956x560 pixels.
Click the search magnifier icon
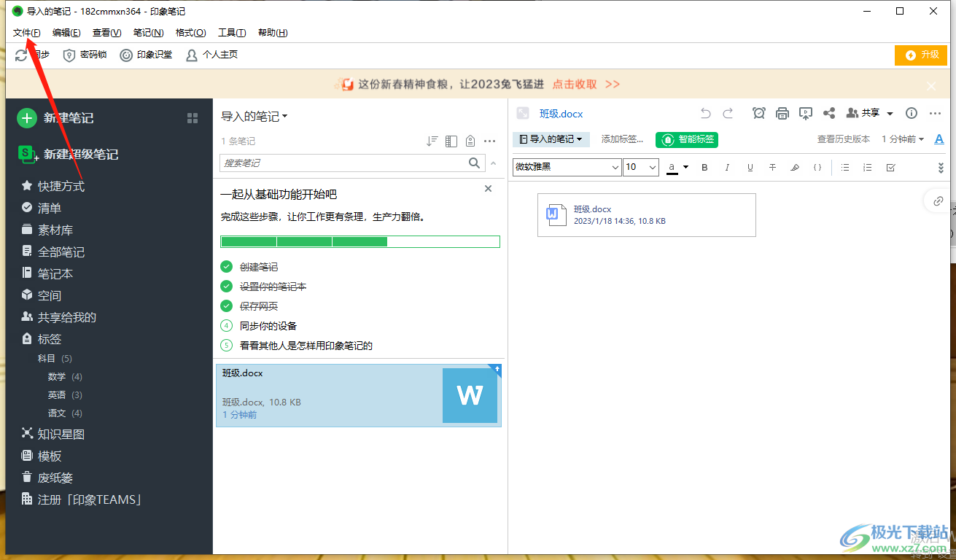click(x=475, y=163)
